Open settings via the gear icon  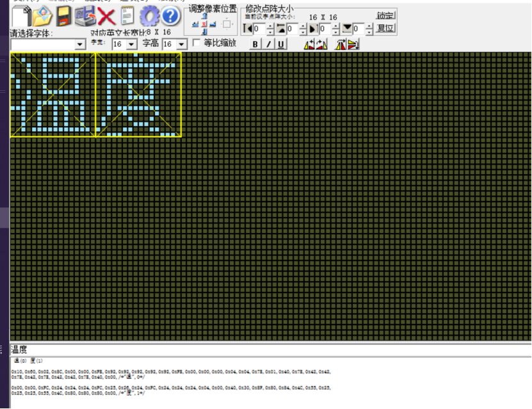click(x=149, y=16)
